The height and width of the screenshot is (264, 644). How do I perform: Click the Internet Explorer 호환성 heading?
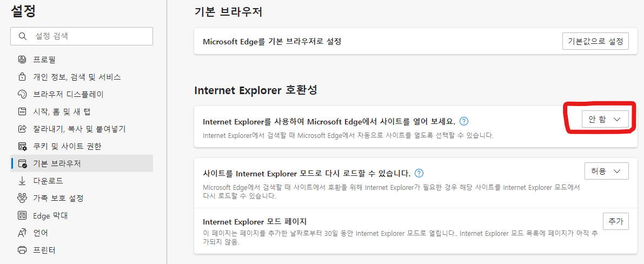pyautogui.click(x=256, y=90)
